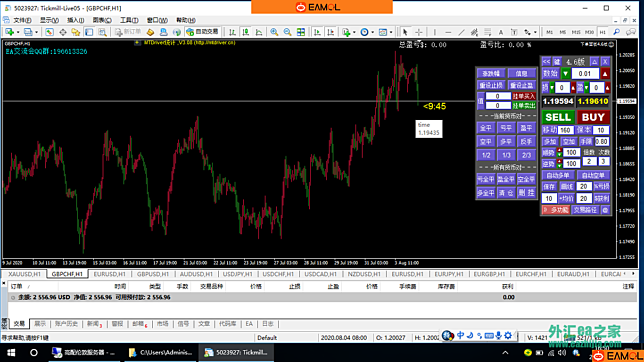Select the crosshair cursor tool

coord(419,32)
